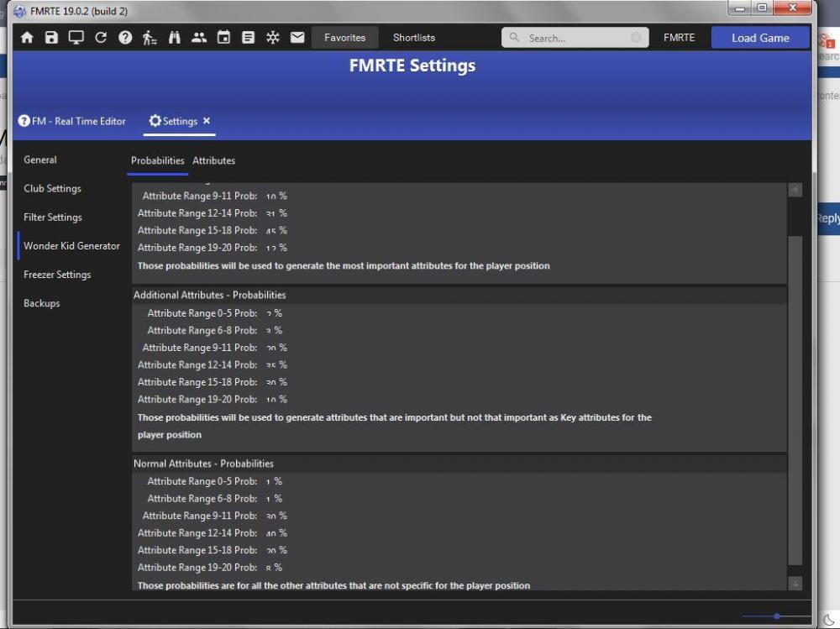This screenshot has height=629, width=840.
Task: Open Freezer Settings section
Action: [x=57, y=275]
